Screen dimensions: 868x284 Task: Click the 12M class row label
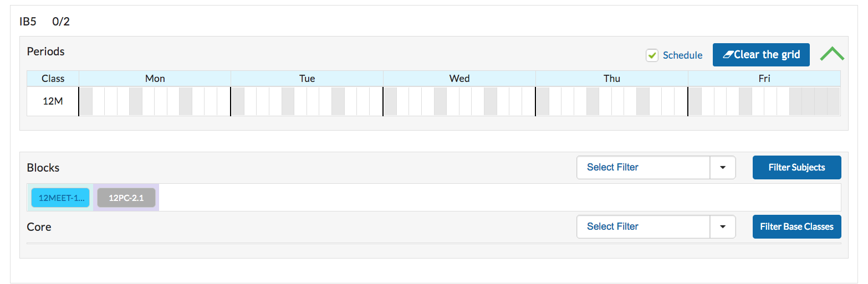[x=53, y=101]
